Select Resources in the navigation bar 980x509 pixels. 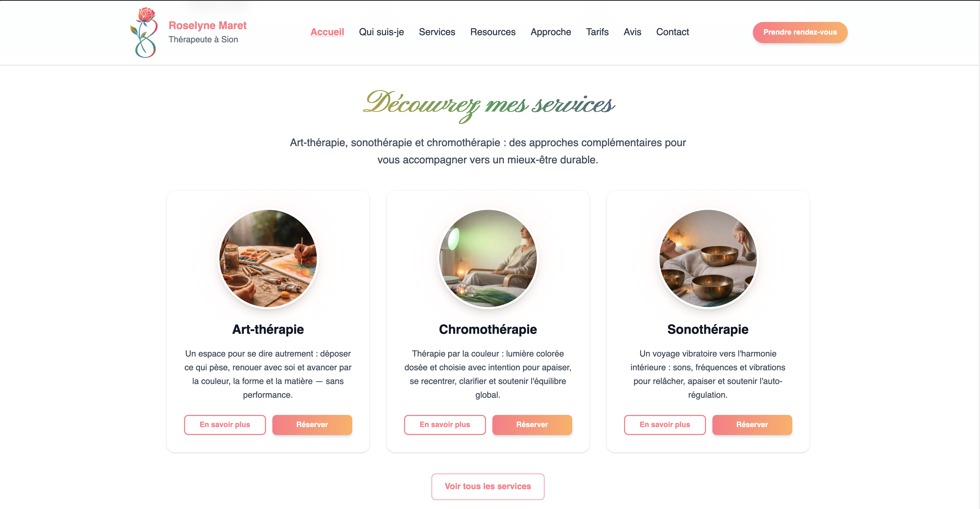pyautogui.click(x=493, y=32)
